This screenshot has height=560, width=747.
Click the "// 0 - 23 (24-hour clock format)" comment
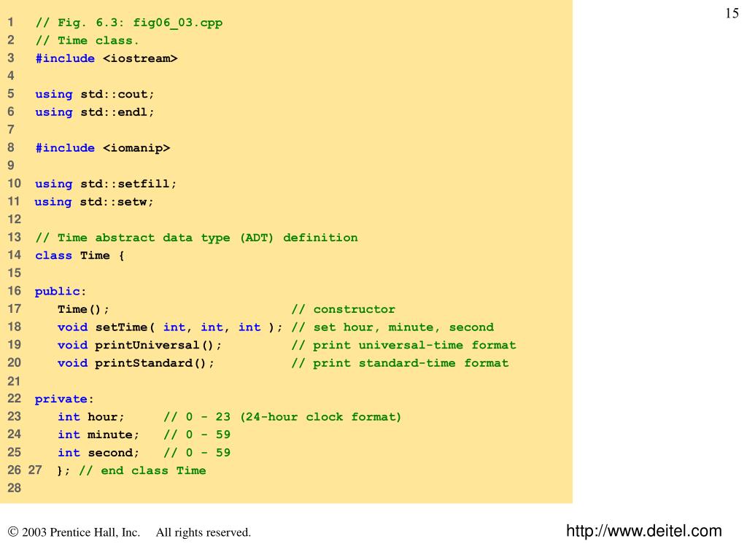point(282,417)
